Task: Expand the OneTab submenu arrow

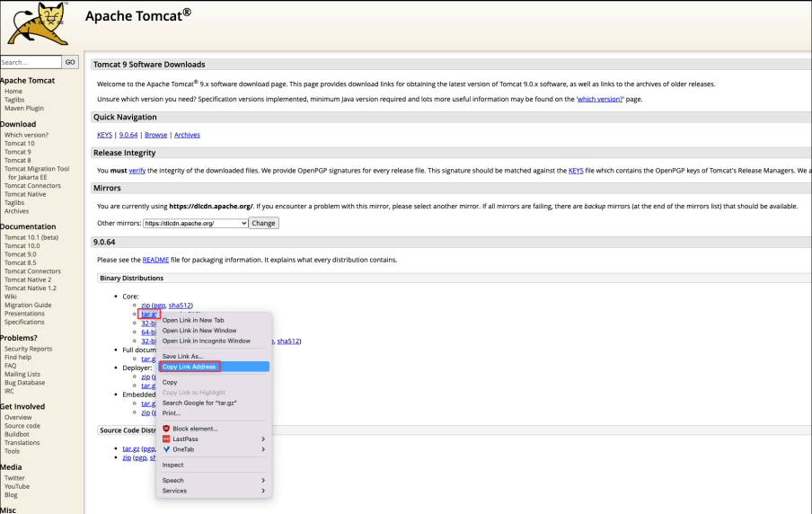Action: pos(263,449)
